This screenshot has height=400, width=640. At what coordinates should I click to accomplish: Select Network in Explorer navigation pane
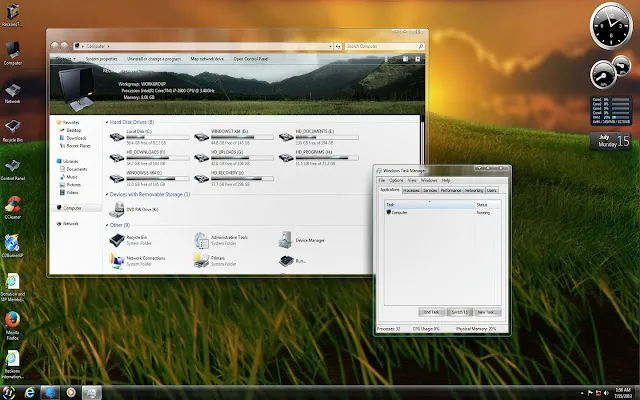pos(68,224)
